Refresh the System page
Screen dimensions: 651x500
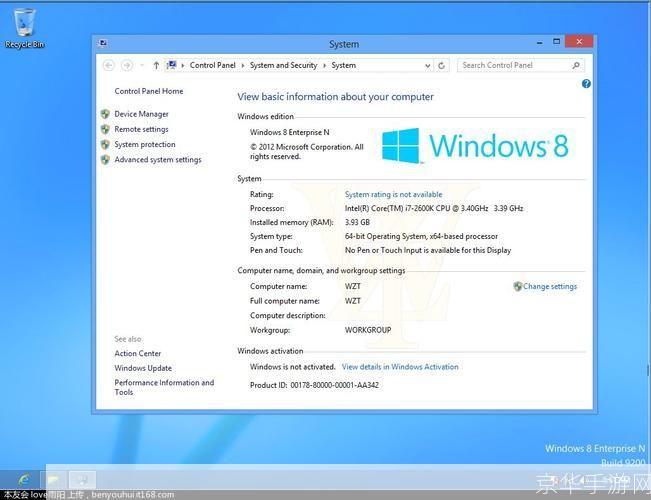[441, 65]
